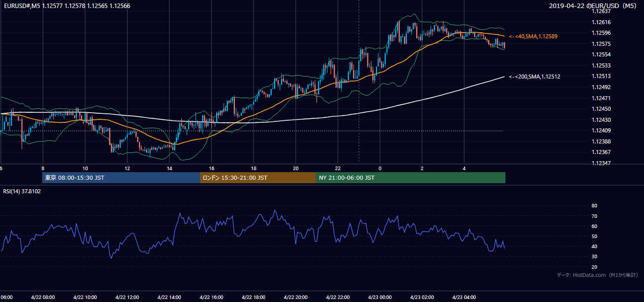This screenshot has width=644, height=302.
Task: Select the London 15:30-21:00 JST session bar
Action: [258, 178]
